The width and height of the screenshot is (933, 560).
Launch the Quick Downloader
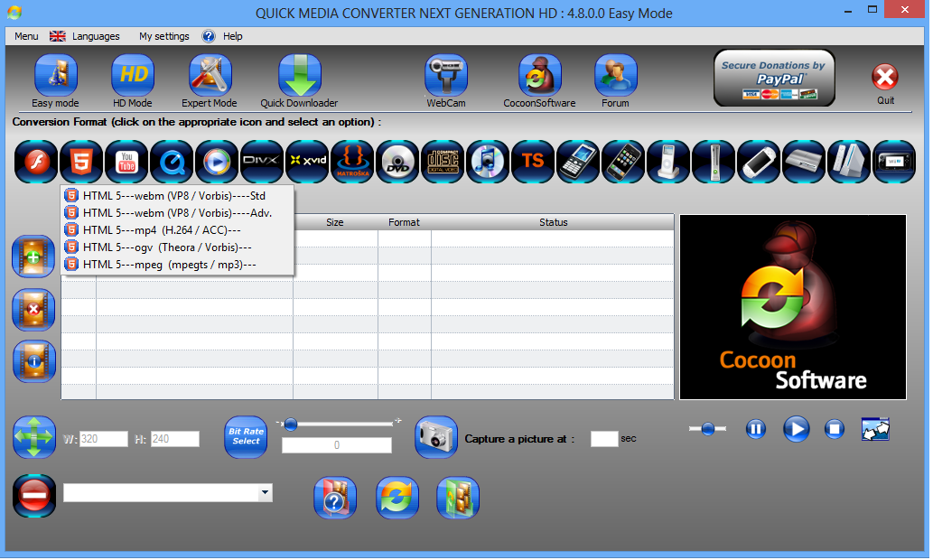(299, 75)
